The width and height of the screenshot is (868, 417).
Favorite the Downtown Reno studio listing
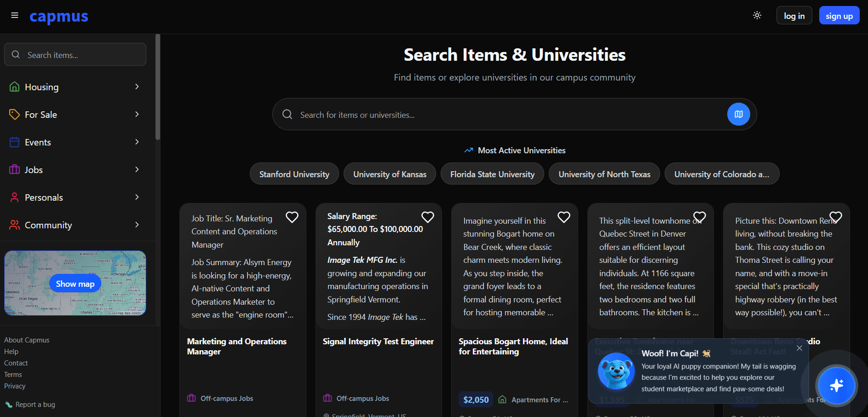836,217
